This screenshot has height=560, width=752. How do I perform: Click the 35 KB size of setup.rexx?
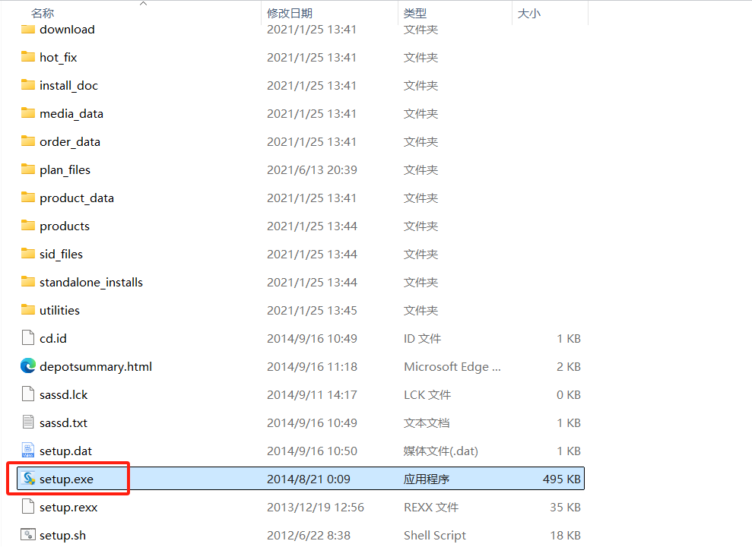[x=565, y=508]
